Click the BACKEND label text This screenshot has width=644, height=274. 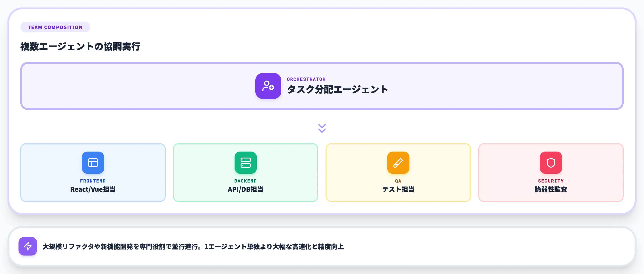245,181
